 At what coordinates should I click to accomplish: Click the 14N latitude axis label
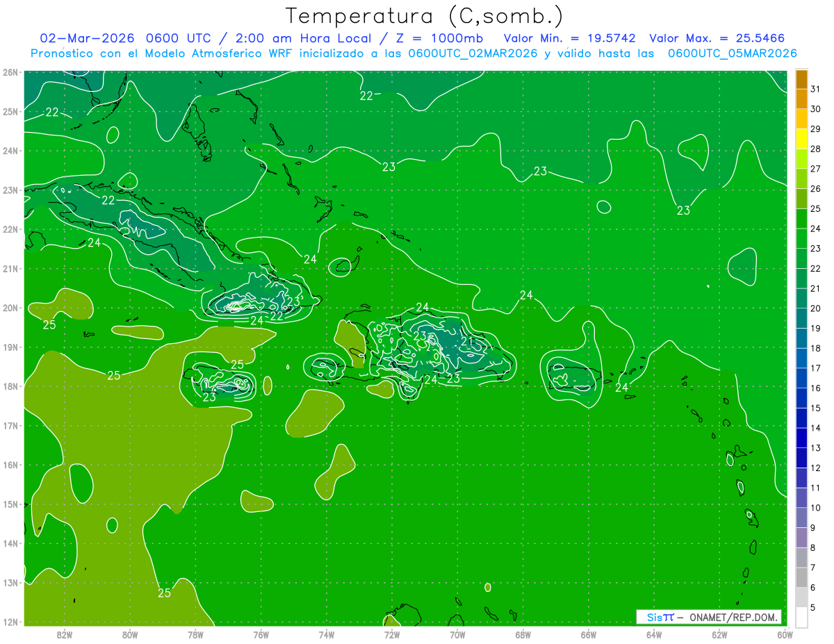tap(10, 543)
